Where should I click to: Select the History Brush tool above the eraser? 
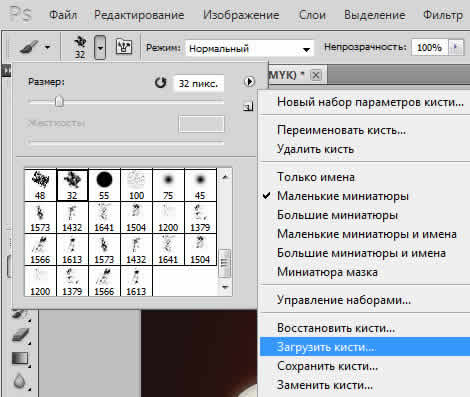20,315
